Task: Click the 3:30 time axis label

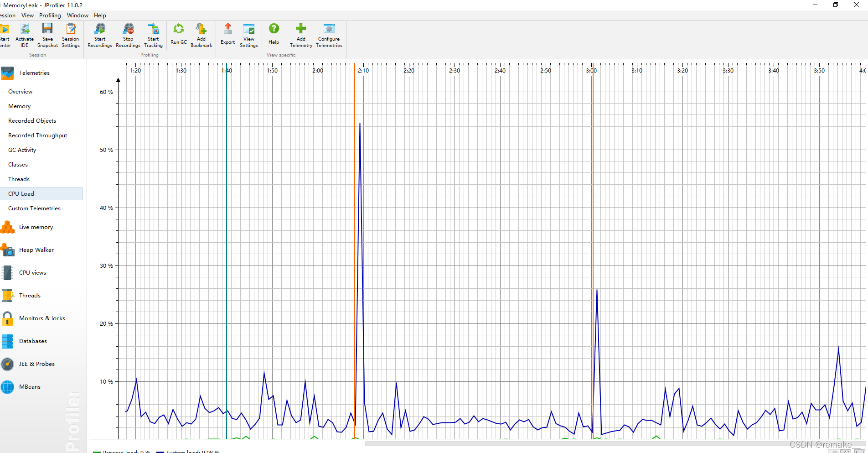Action: tap(728, 71)
